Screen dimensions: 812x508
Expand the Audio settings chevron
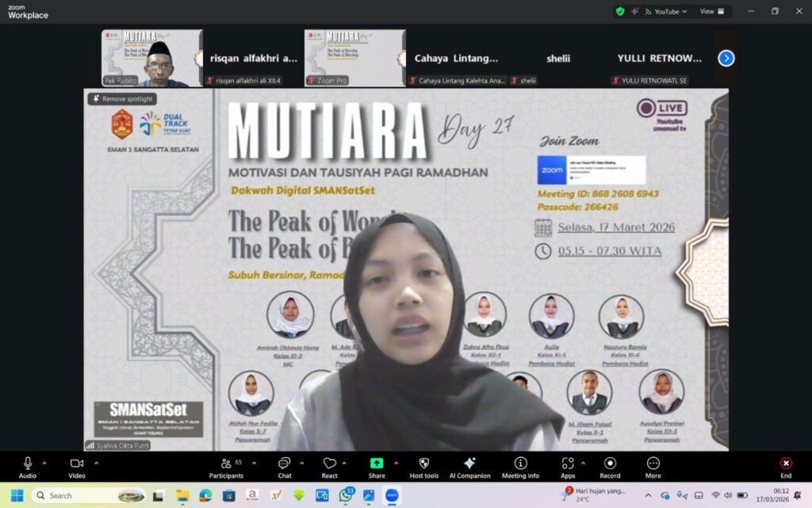click(x=44, y=462)
